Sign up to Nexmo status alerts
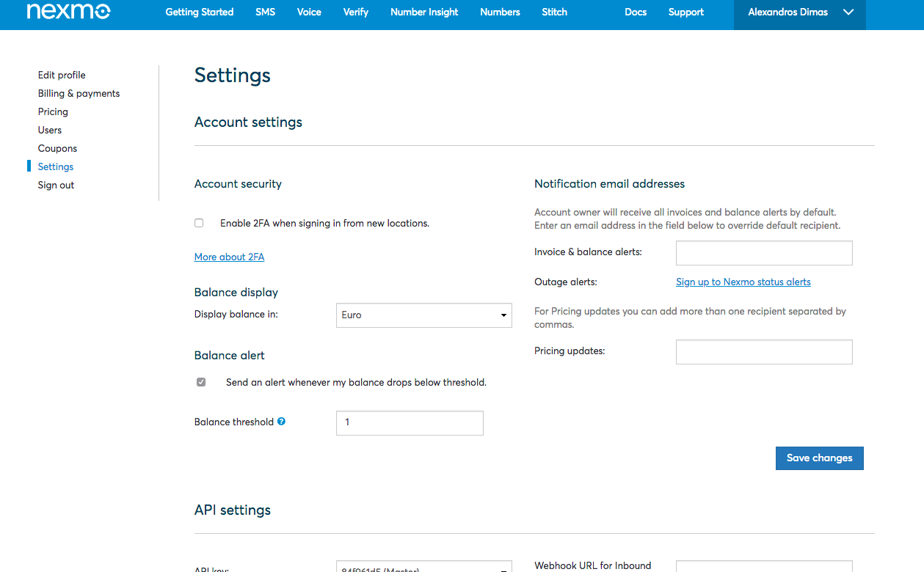 (743, 282)
